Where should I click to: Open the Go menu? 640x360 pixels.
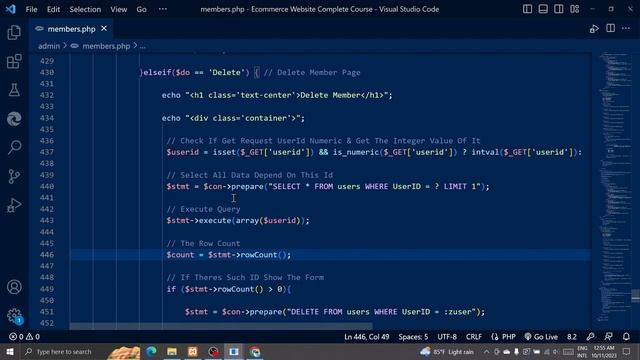point(141,9)
